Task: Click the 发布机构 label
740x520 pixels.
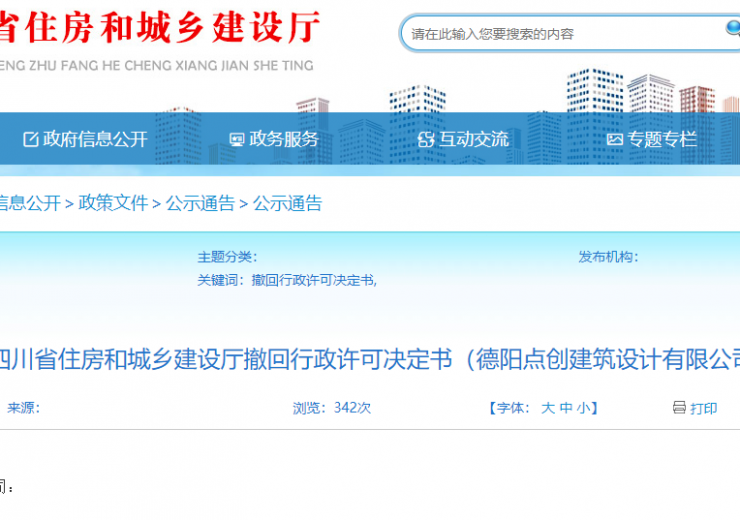Action: coord(608,257)
